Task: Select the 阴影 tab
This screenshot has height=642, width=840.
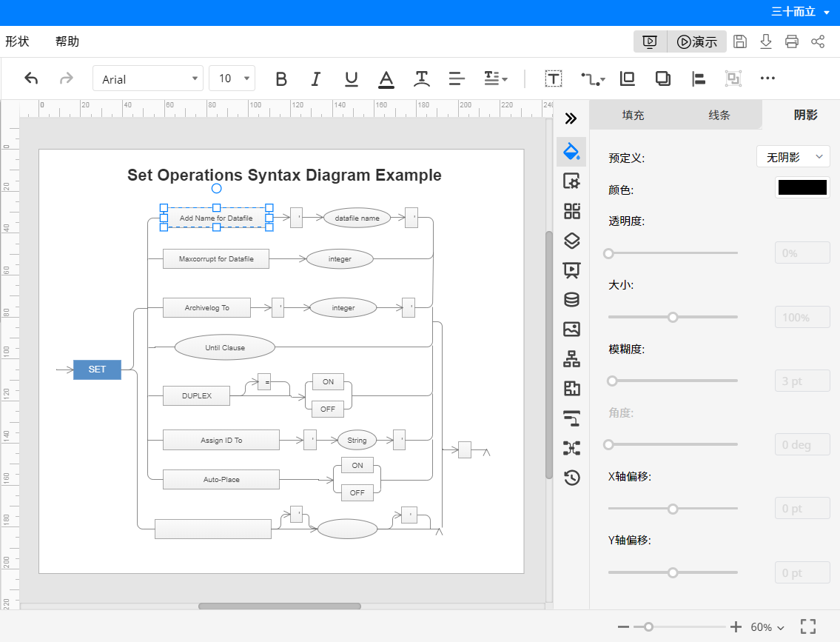Action: [x=805, y=115]
